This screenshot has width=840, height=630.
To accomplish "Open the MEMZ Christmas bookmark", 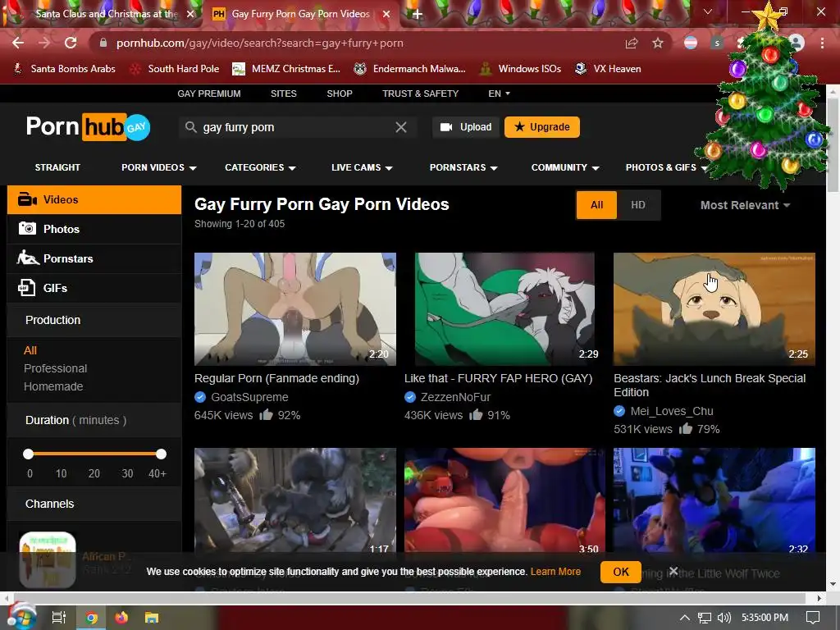I will [286, 69].
